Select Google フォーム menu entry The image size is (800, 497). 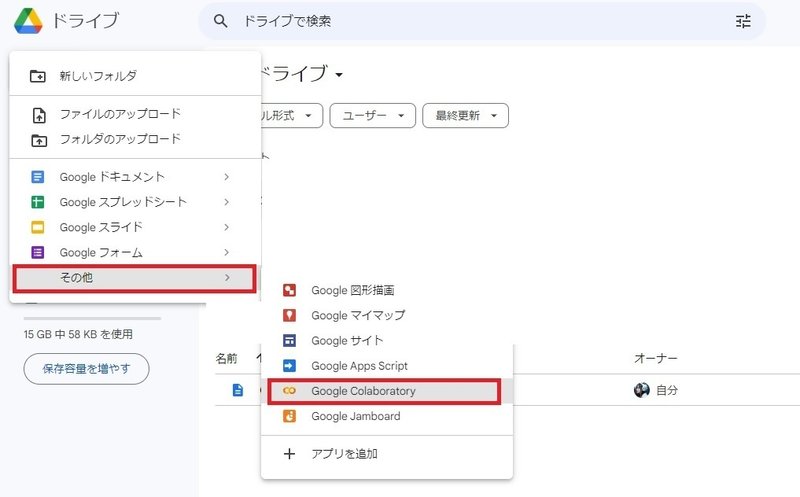tap(135, 252)
